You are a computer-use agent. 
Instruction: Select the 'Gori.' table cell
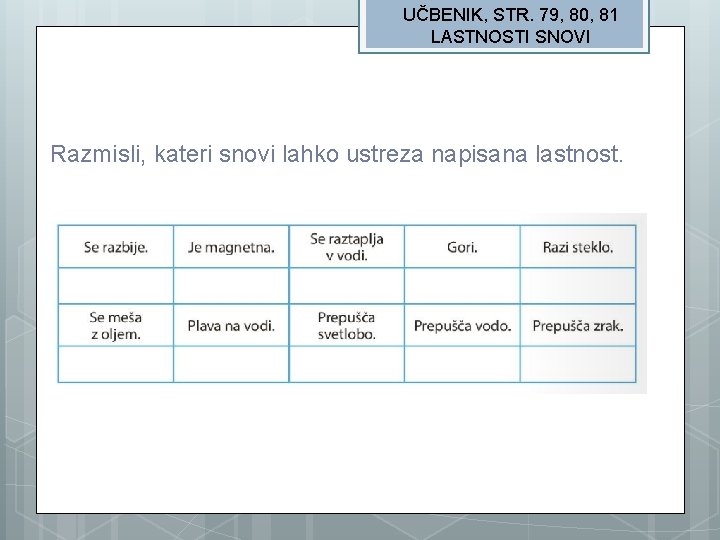(462, 247)
